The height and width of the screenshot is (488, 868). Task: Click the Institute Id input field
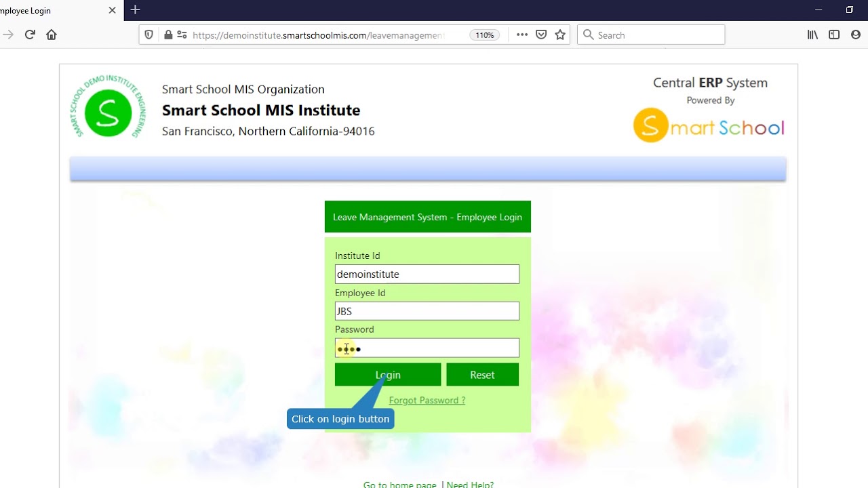pyautogui.click(x=427, y=274)
